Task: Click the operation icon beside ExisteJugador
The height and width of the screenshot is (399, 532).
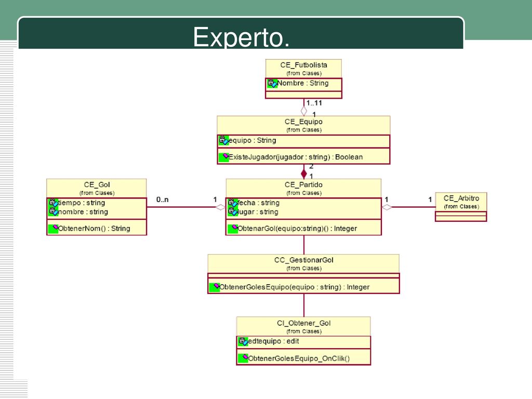Action: pos(224,157)
